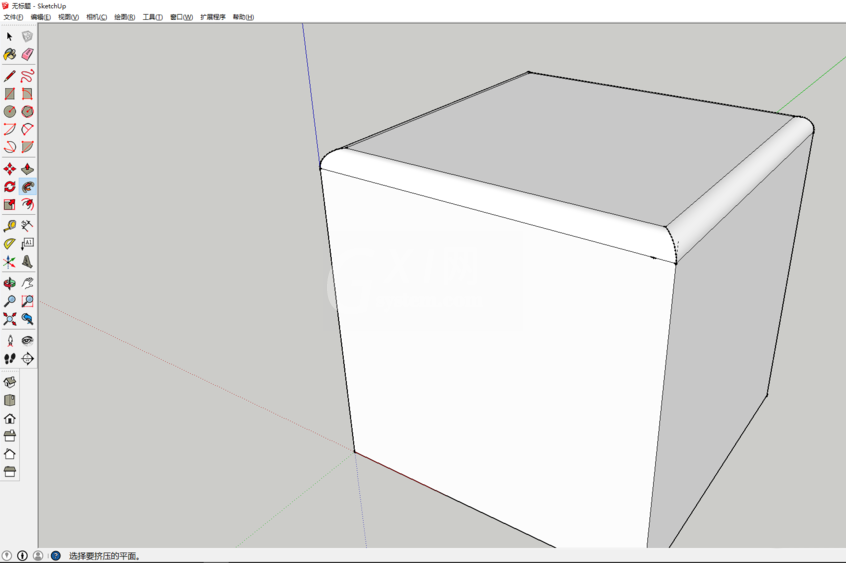Viewport: 846px width, 563px height.
Task: Click Zoom Extents tool
Action: pos(10,319)
